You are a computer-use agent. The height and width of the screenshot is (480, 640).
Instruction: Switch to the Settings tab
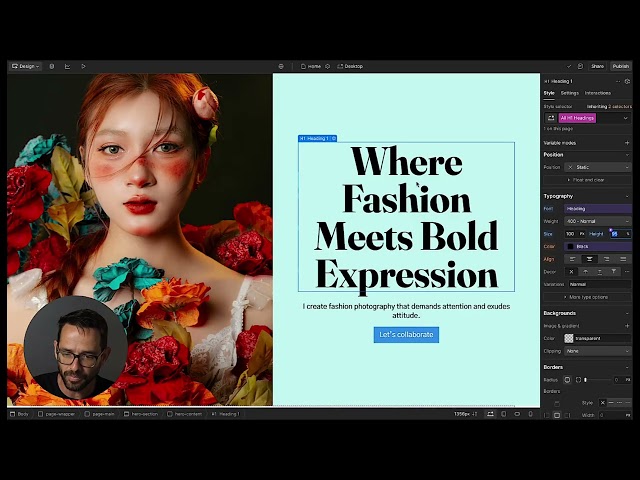(569, 93)
